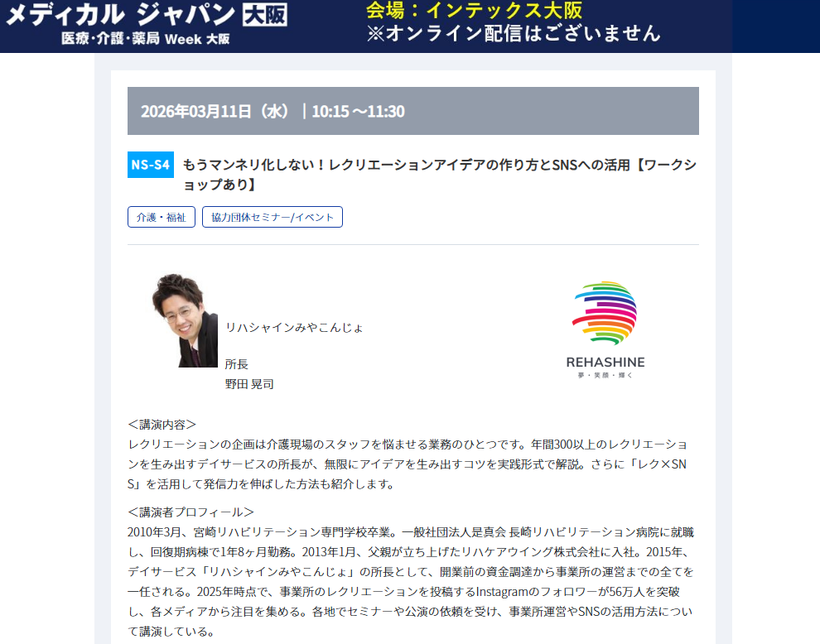Click the REHASHINE rainbow globe logo
The height and width of the screenshot is (644, 820).
point(605,313)
